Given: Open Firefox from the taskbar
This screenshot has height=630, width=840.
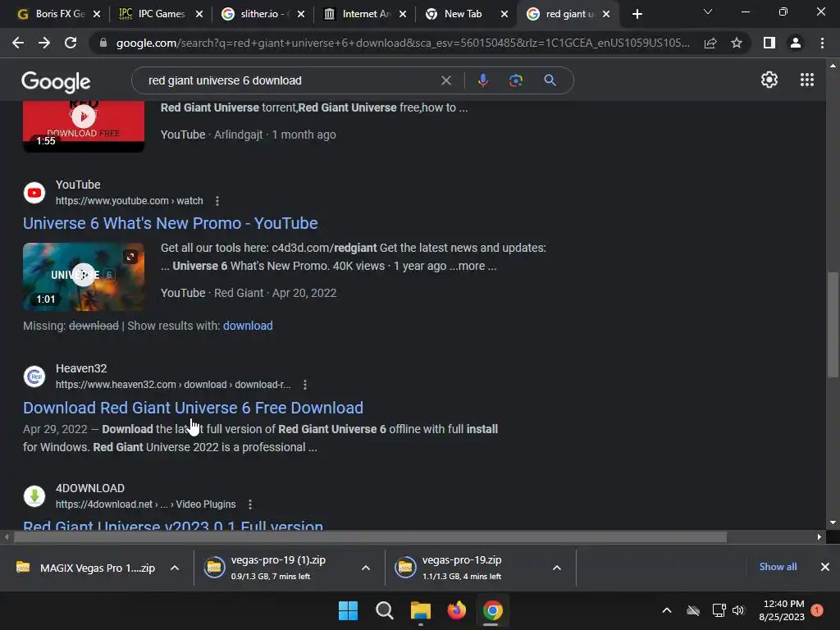Looking at the screenshot, I should 456,610.
